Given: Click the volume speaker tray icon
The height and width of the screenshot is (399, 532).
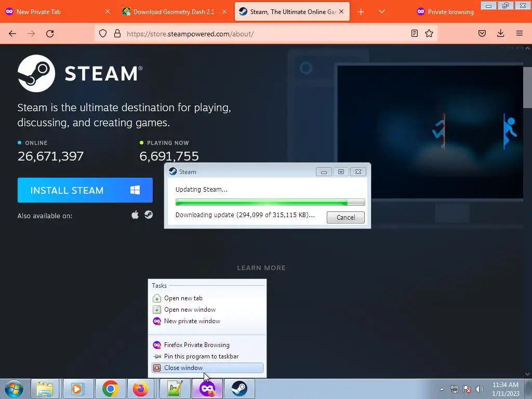Looking at the screenshot, I should [x=480, y=389].
